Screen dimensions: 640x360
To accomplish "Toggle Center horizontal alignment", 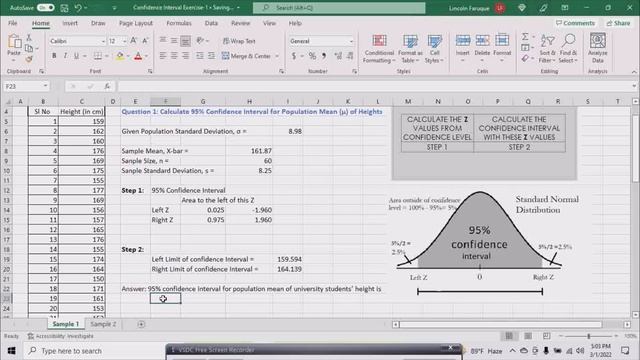I will 174,56.
